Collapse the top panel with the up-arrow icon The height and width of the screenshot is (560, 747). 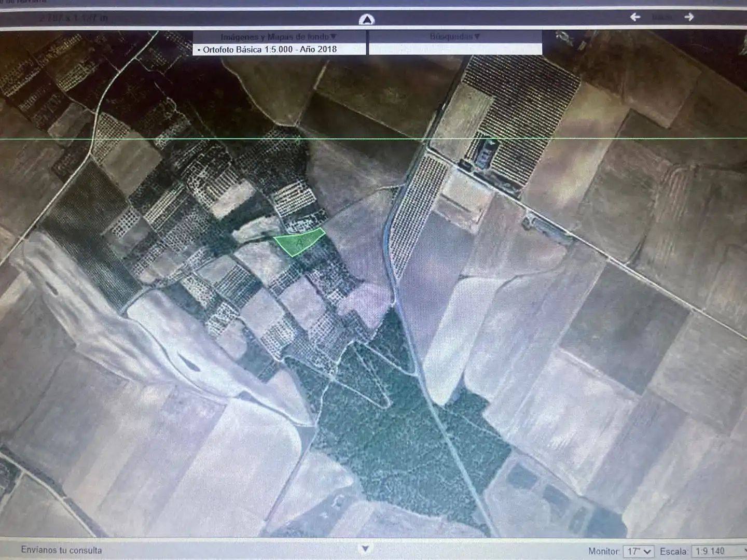pyautogui.click(x=366, y=20)
